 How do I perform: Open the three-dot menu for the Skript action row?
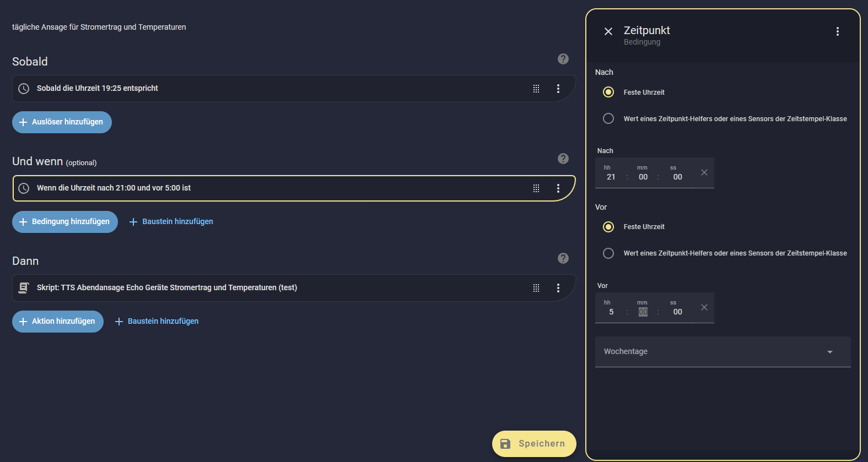558,288
